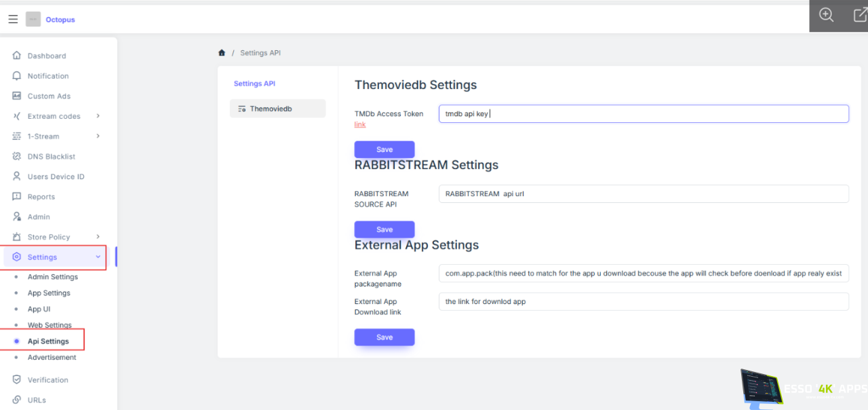Screen dimensions: 868x410
Task: Open Reports from sidebar
Action: coord(41,197)
